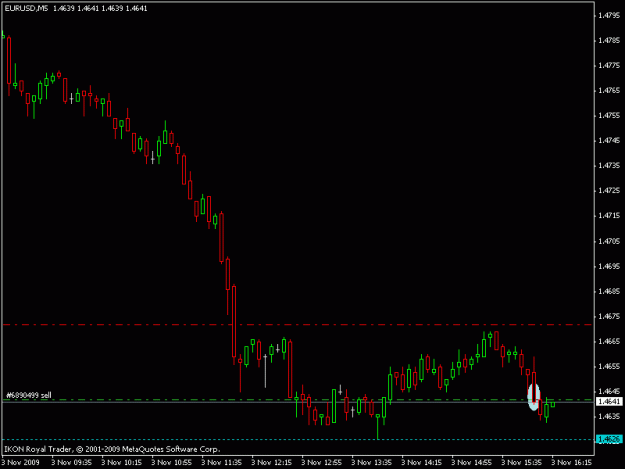625x469 pixels.
Task: Click the 1.4735 price scale label
Action: tap(609, 165)
